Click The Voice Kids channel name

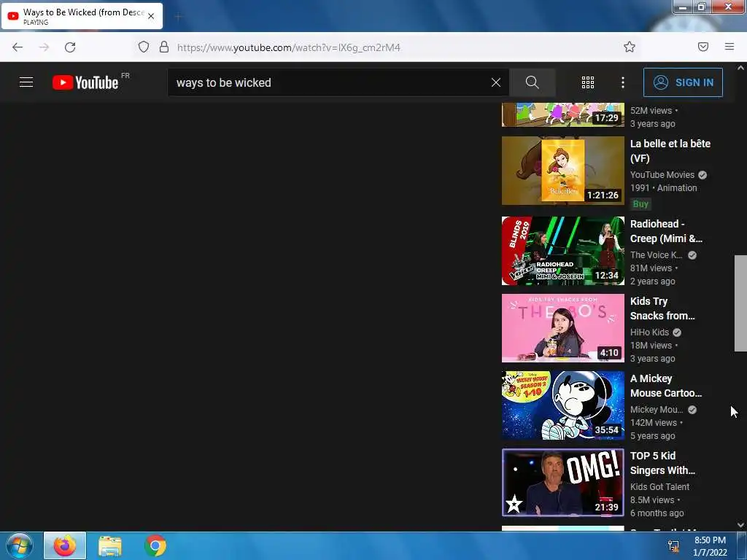656,255
